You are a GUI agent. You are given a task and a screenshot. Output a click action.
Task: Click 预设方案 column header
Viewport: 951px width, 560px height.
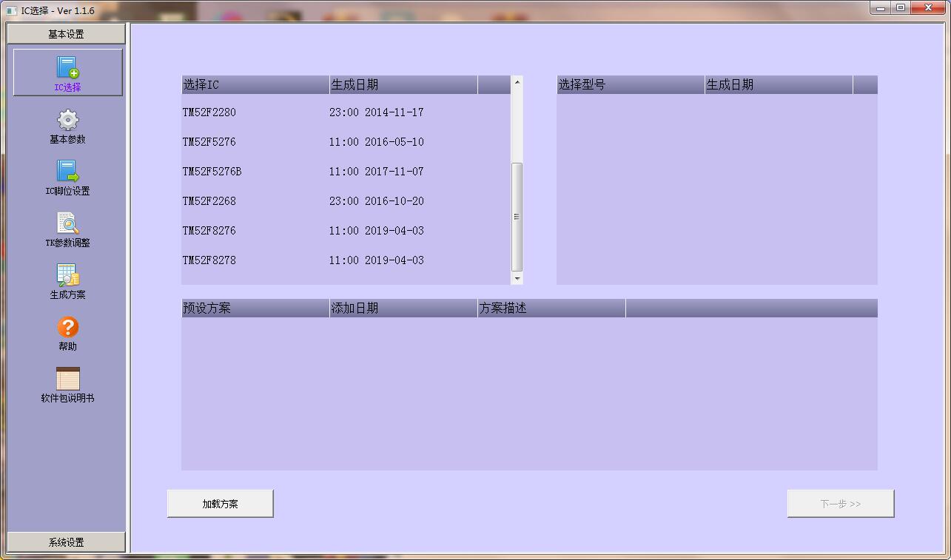coord(255,308)
